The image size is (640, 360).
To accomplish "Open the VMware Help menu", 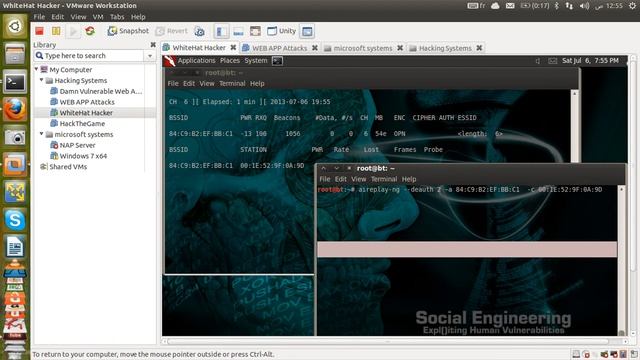I will click(138, 17).
